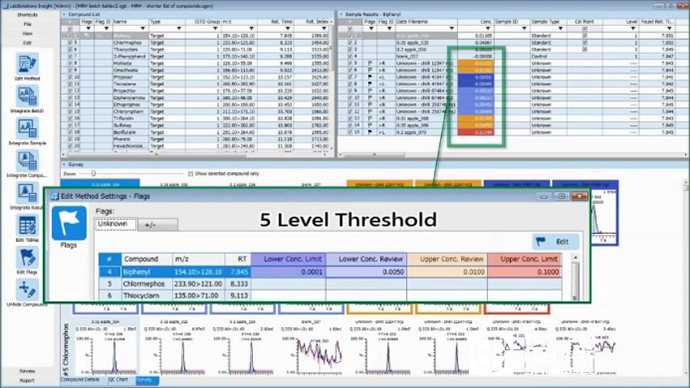Click the Edit button in Flags dialog
The width and height of the screenshot is (690, 388).
[x=555, y=242]
